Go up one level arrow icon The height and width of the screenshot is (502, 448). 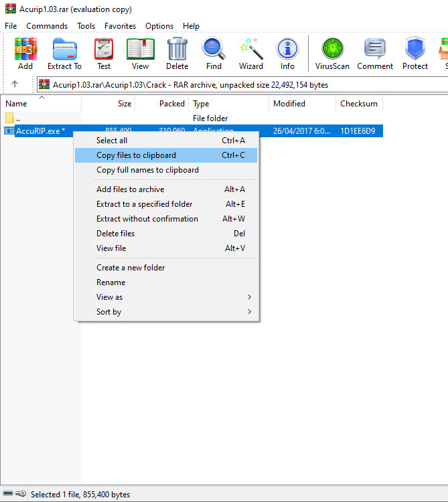point(15,84)
